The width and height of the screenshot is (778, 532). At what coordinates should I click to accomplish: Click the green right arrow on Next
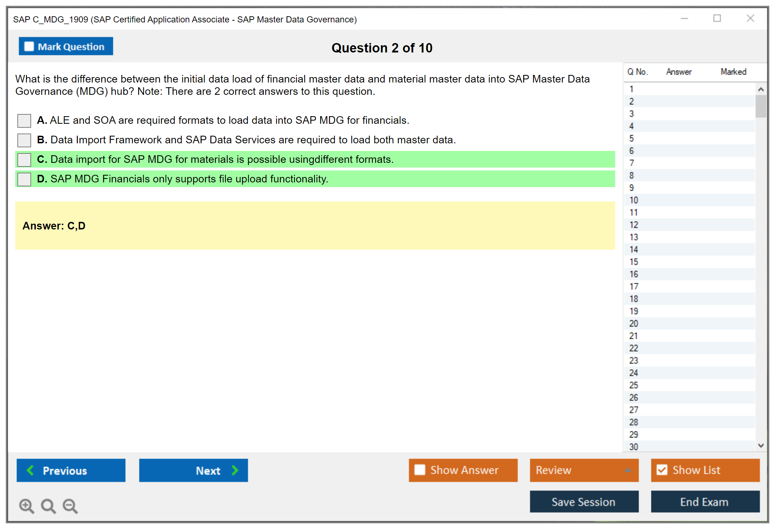tap(235, 470)
